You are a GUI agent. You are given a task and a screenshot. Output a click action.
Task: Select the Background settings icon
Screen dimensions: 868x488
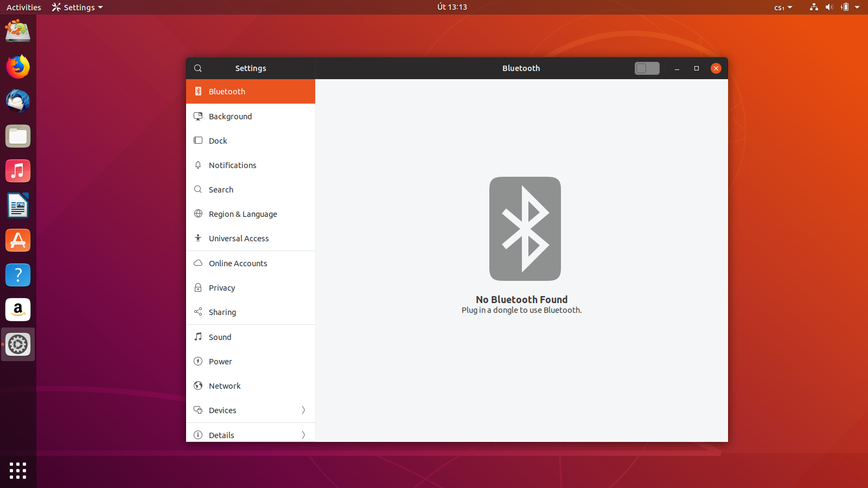pos(198,116)
